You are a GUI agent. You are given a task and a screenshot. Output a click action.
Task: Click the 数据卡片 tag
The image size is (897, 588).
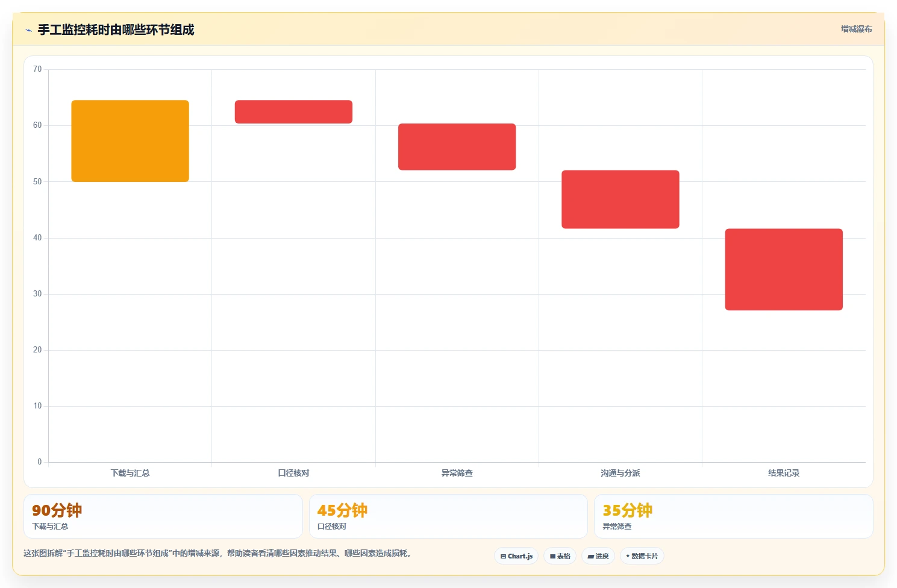(642, 556)
